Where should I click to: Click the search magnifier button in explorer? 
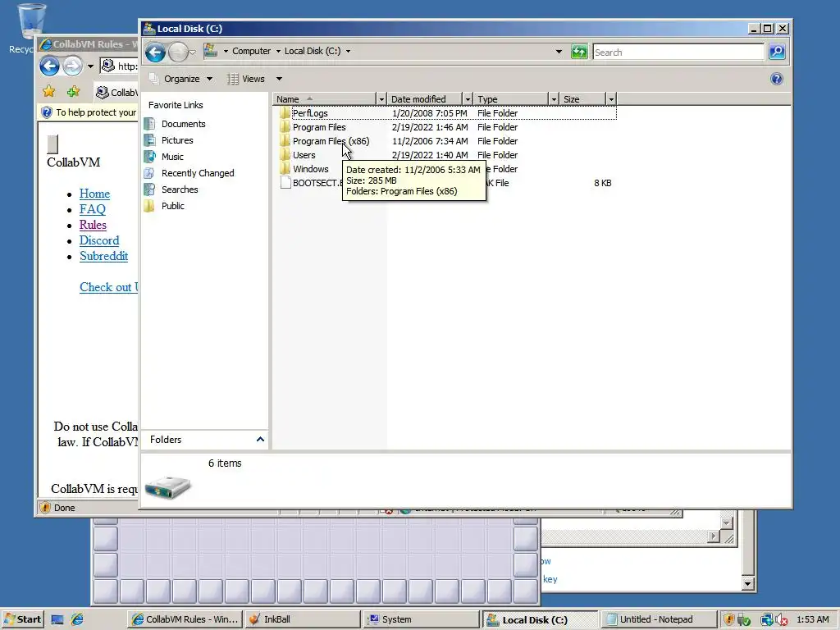pos(777,52)
